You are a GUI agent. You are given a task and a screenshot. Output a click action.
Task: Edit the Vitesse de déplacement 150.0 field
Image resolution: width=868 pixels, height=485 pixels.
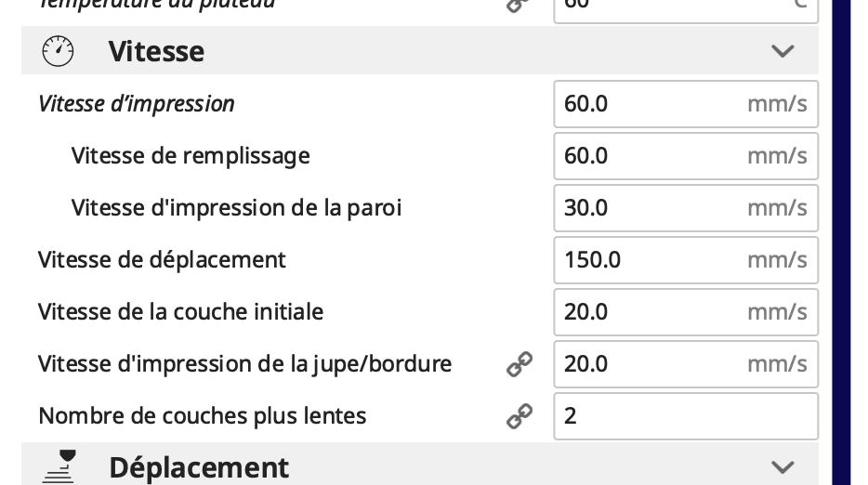click(685, 259)
